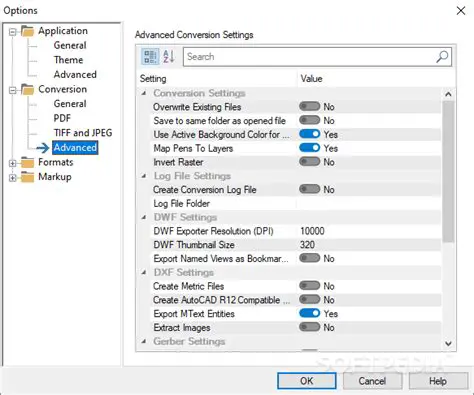Select the Log File Folder row label

182,203
